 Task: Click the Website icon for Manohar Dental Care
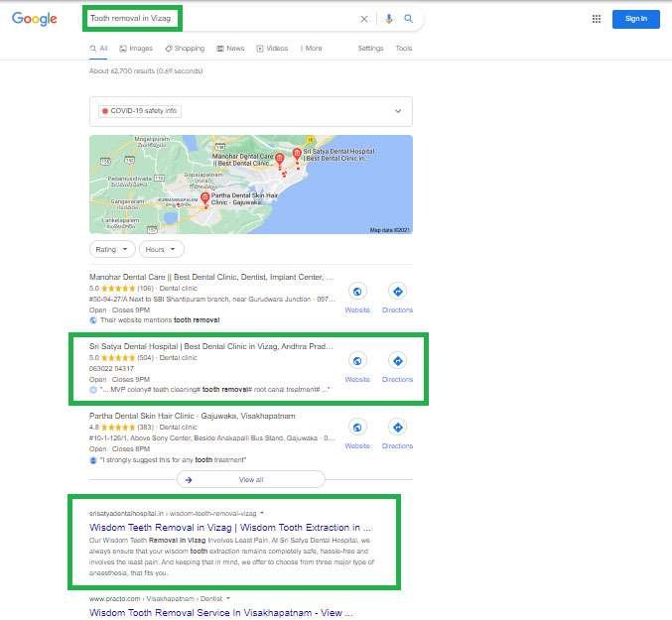[x=357, y=292]
